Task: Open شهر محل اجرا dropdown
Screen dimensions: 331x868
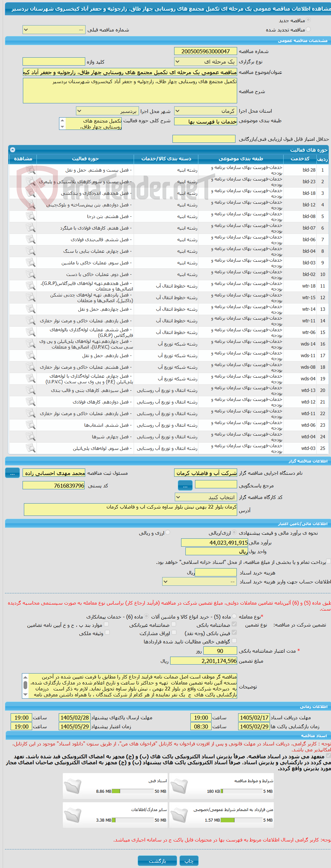Action: point(107,111)
